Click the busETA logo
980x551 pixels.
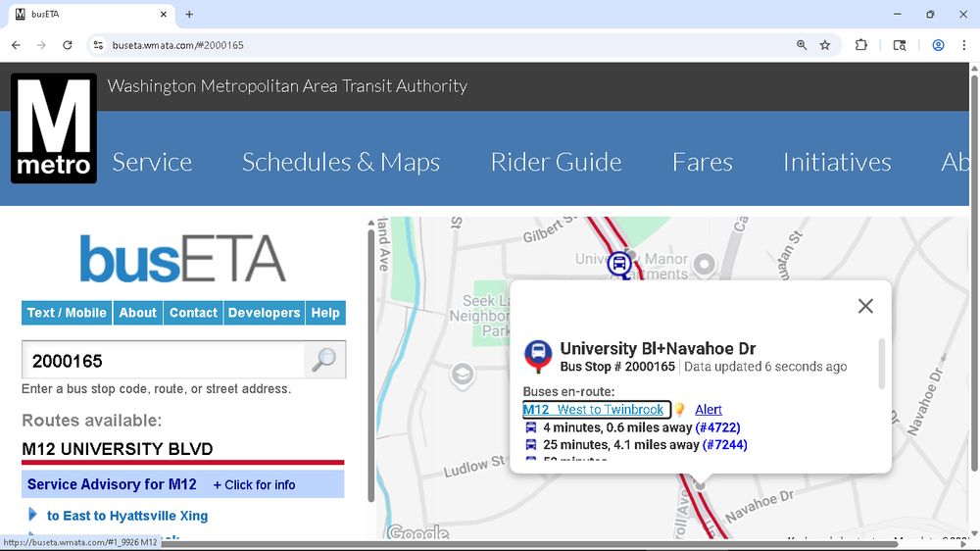(x=182, y=259)
